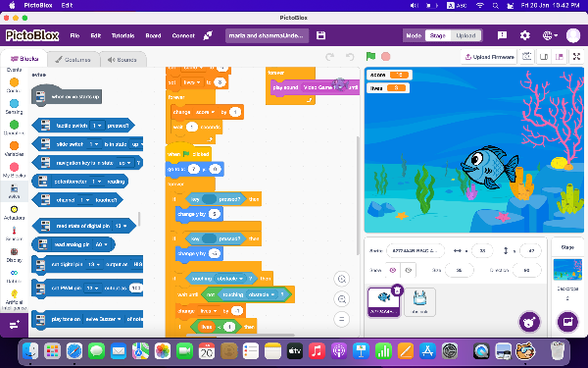Switch mode toggle to Stage

438,35
